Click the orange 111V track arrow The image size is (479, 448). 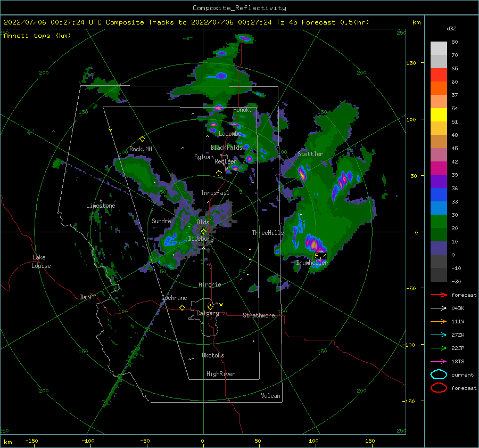(x=439, y=321)
